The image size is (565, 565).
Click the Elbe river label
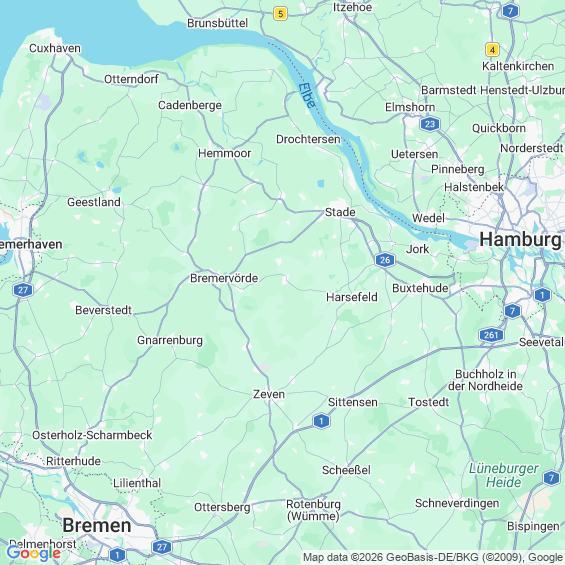[x=307, y=96]
